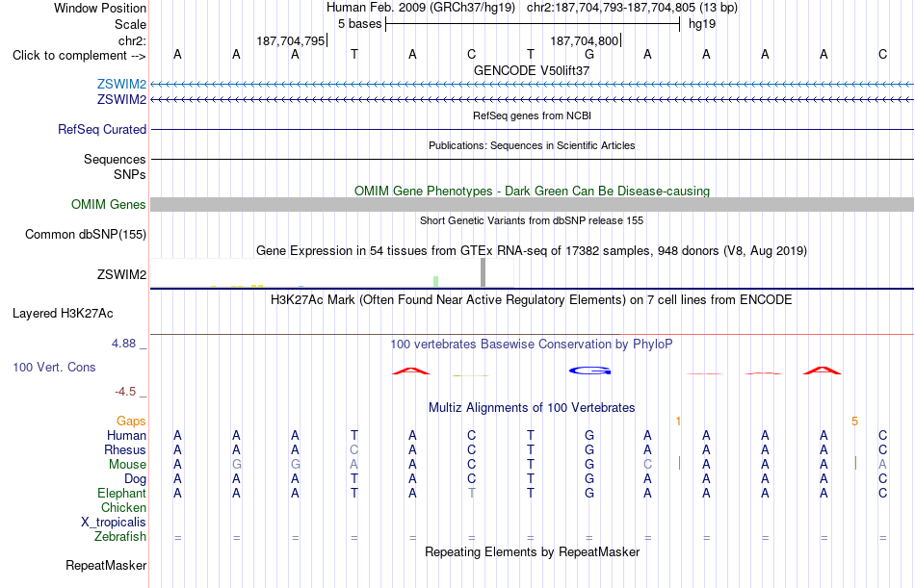This screenshot has width=915, height=588.
Task: Click the Gaps row label
Action: click(x=131, y=422)
